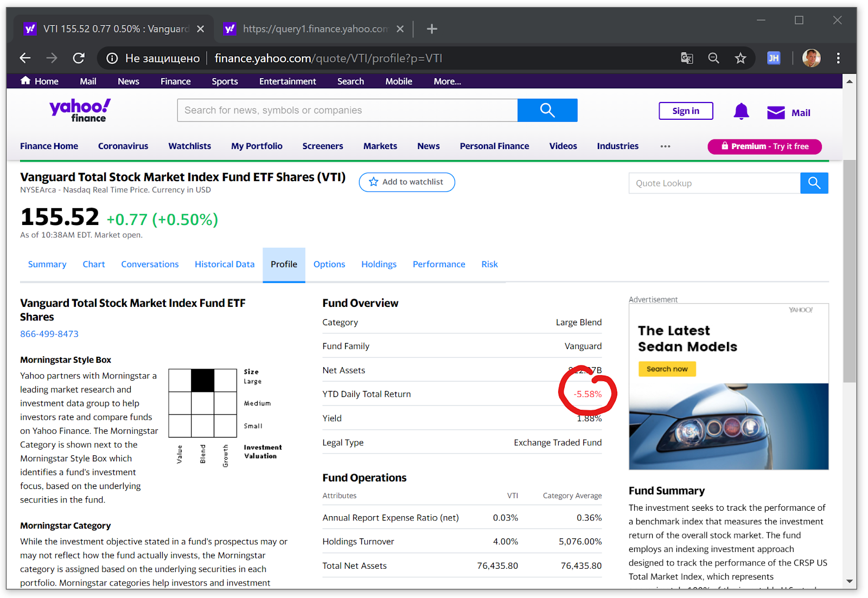Click Premium - Try it free button
The image size is (868, 598).
point(764,146)
